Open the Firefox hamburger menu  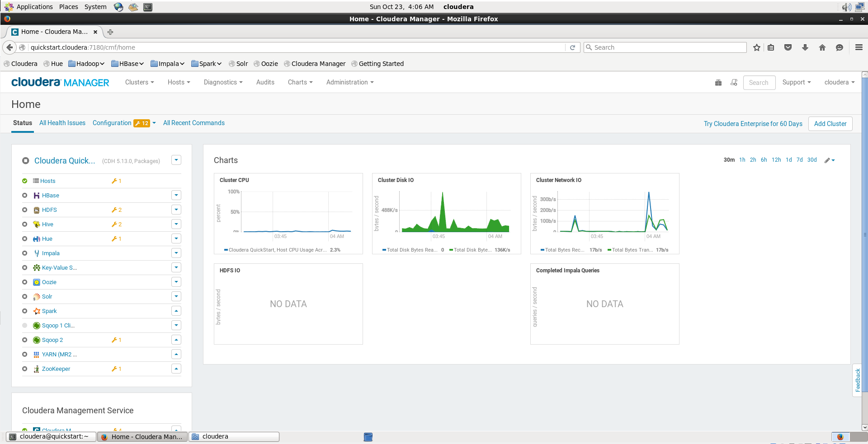tap(859, 47)
